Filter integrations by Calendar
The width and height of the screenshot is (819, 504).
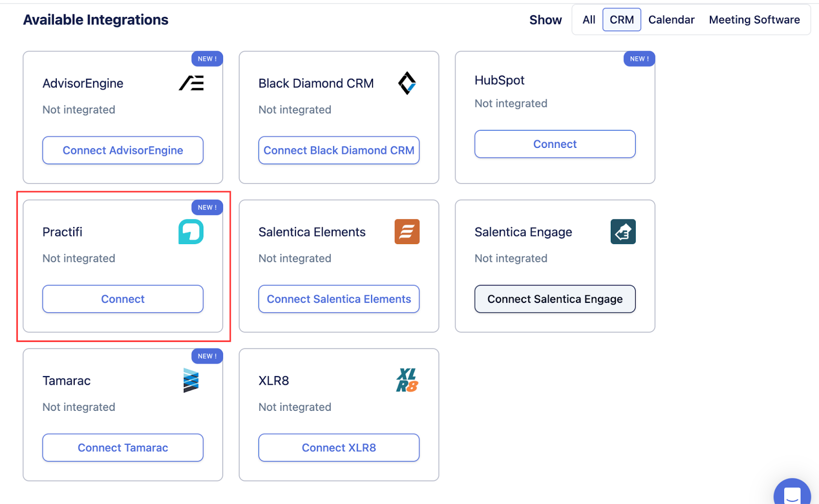click(x=671, y=20)
